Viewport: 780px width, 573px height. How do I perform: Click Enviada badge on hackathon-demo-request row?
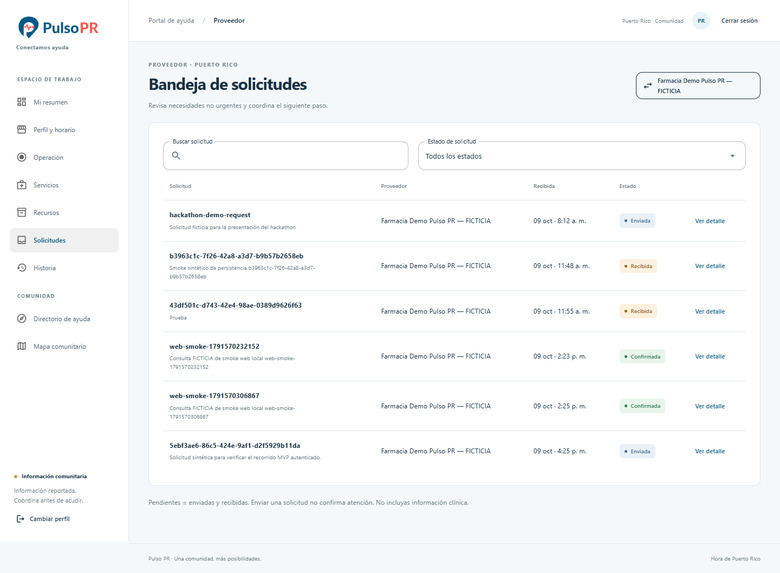click(637, 221)
